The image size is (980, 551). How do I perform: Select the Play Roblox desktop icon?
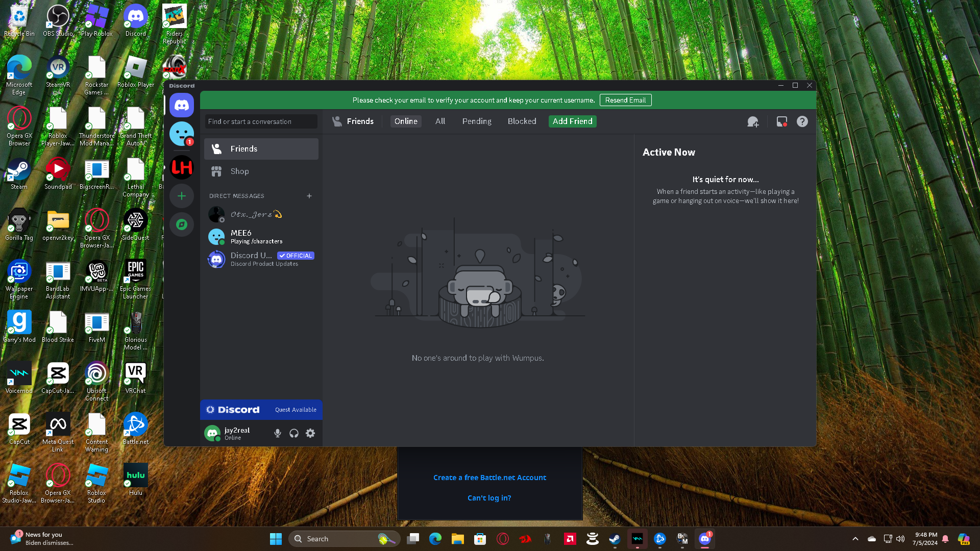click(x=97, y=21)
